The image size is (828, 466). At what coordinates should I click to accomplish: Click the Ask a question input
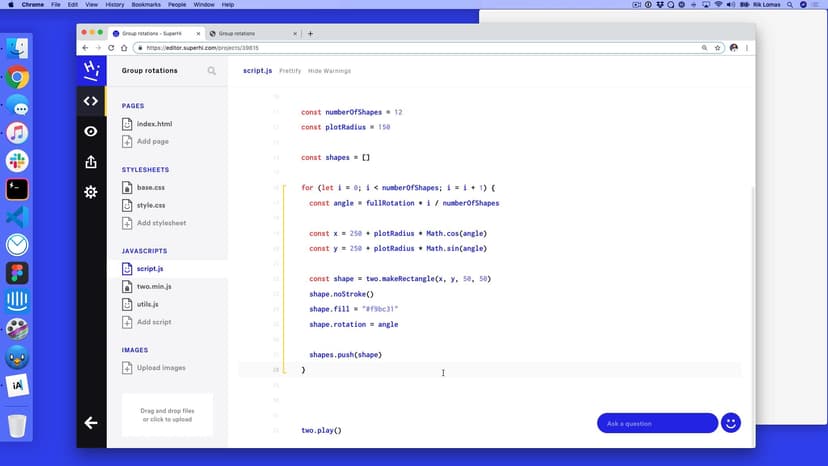click(x=656, y=423)
